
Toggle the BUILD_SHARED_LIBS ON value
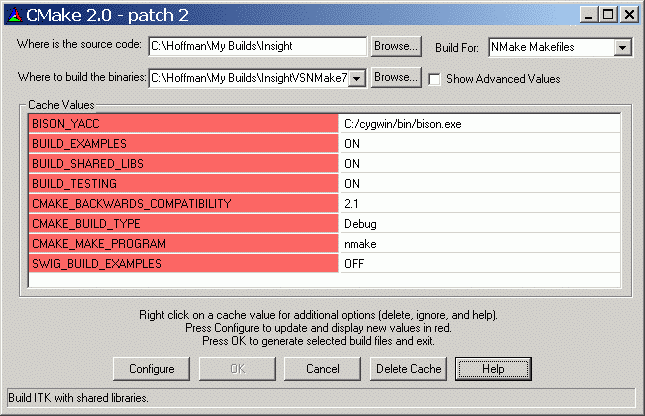[x=480, y=163]
